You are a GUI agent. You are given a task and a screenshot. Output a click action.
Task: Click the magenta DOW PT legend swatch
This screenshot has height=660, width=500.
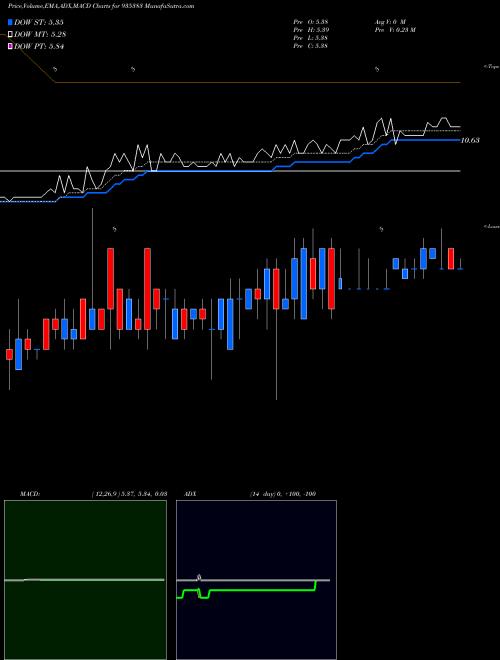[11, 47]
